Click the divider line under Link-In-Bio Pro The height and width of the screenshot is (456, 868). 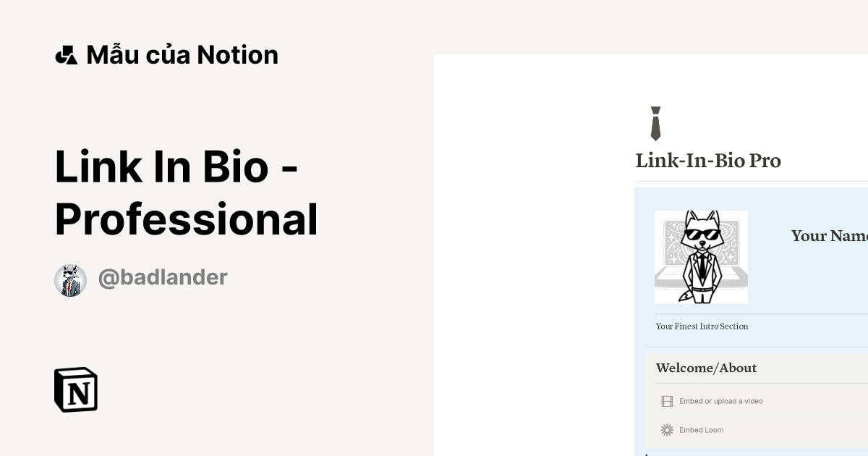click(x=751, y=181)
